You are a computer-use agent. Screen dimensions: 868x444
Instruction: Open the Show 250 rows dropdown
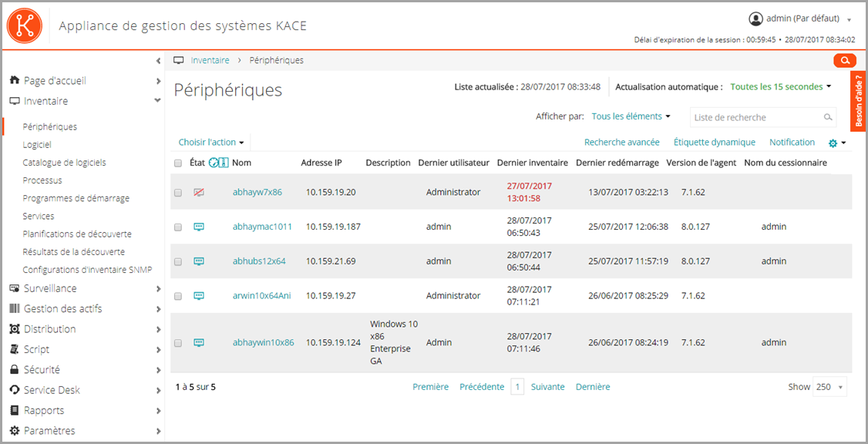pos(829,387)
